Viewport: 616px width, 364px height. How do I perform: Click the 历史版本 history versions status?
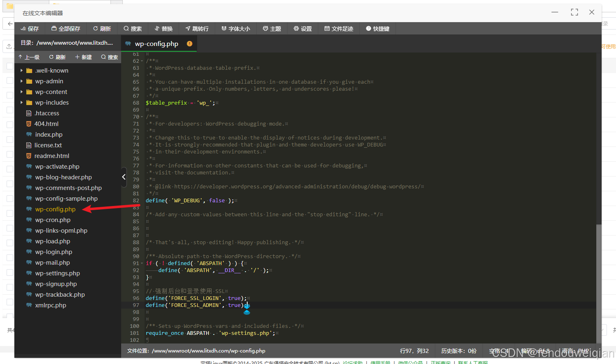[x=459, y=351]
